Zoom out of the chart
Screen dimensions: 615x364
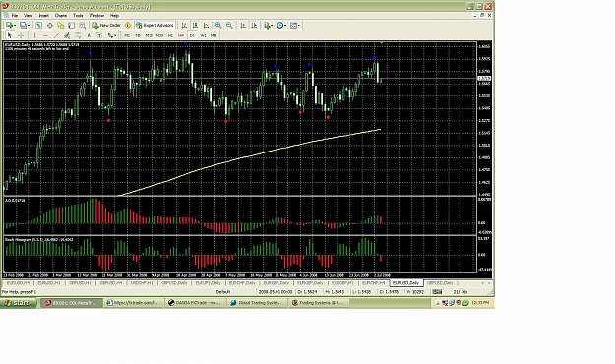tap(229, 26)
